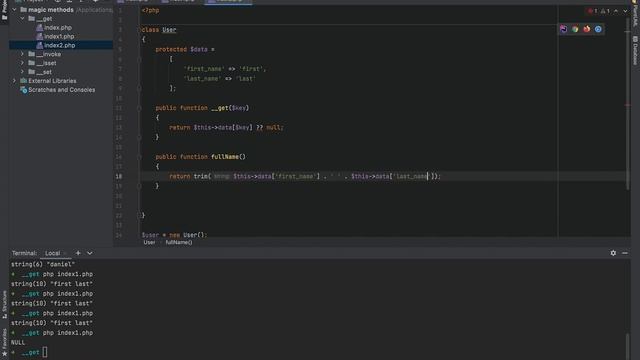640x360 pixels.
Task: Click the '__get($key)' method name
Action: [230, 108]
